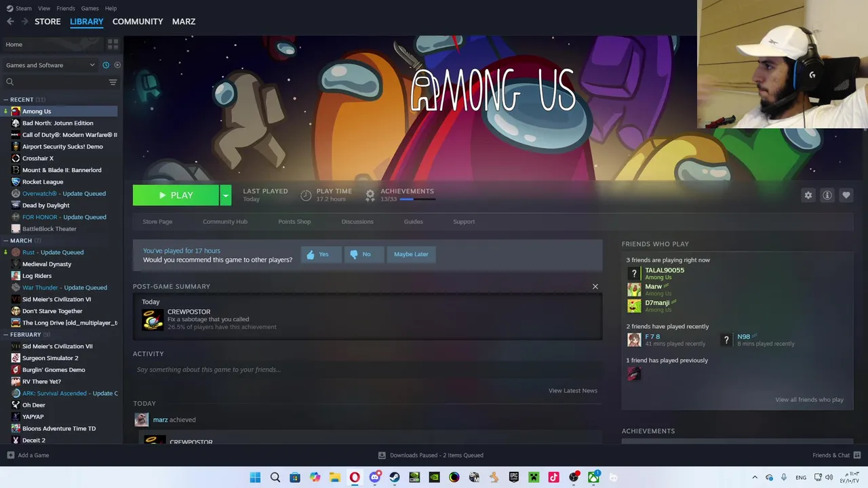The image size is (868, 488).
Task: Click TALAL90055's unknown avatar icon
Action: [x=634, y=273]
